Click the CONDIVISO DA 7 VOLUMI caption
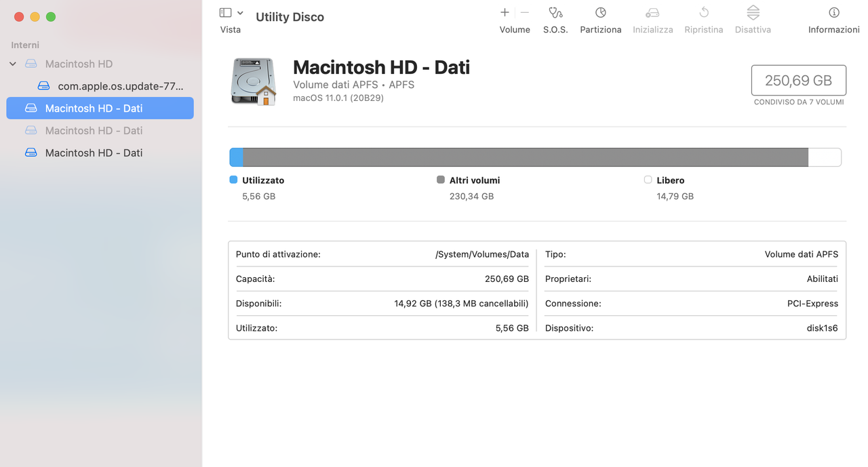868x467 pixels. [799, 102]
